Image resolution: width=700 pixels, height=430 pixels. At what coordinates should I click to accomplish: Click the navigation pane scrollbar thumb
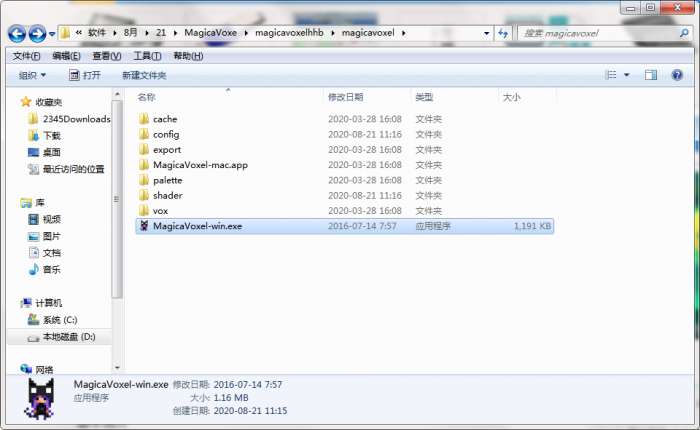(117, 199)
